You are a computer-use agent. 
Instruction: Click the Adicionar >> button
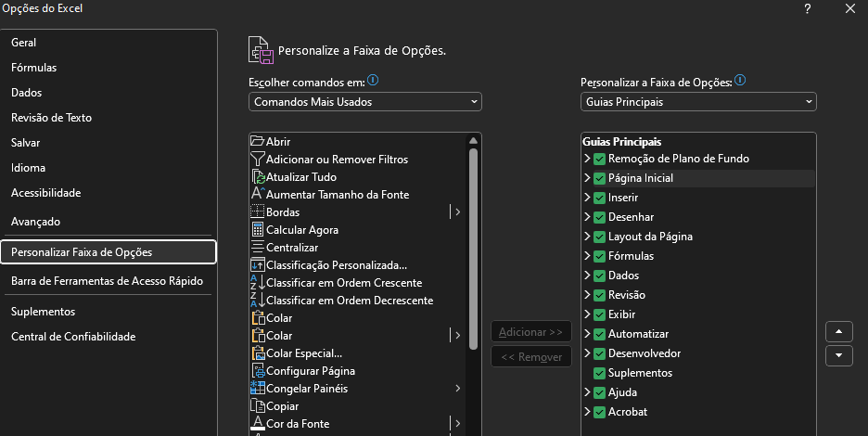(x=530, y=332)
